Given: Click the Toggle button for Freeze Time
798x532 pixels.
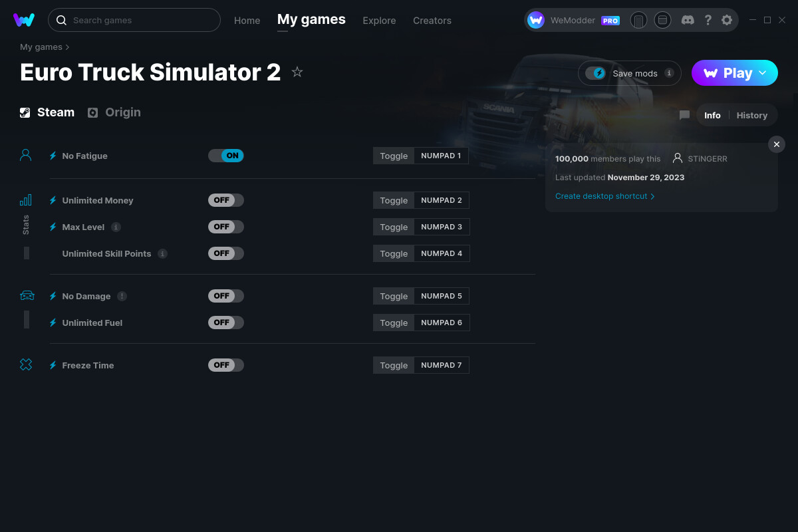Looking at the screenshot, I should pyautogui.click(x=394, y=365).
